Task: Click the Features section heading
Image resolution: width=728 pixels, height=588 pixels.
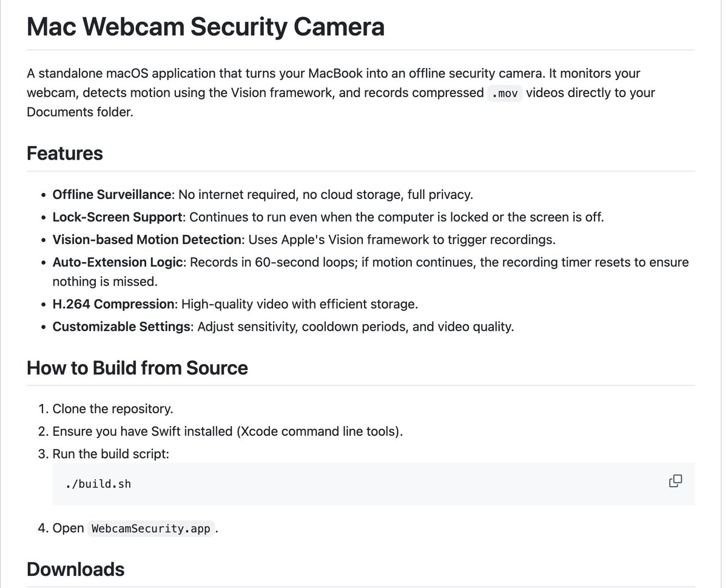Action: [65, 153]
